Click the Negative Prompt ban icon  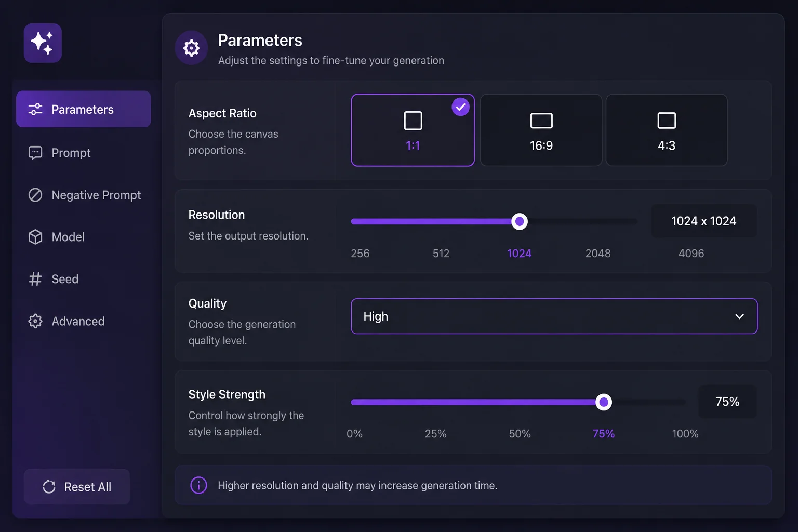(35, 195)
